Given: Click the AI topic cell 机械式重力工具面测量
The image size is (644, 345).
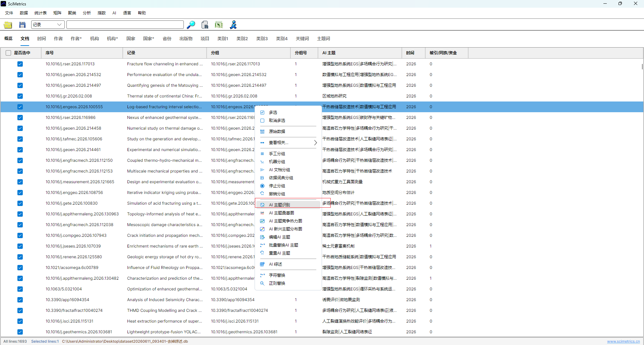Looking at the screenshot, I should click(342, 182).
